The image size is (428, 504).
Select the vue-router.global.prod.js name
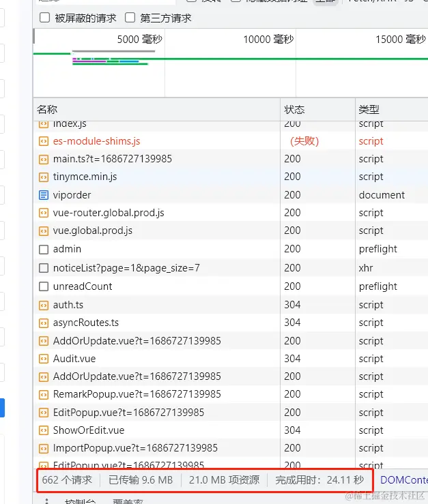[109, 213]
